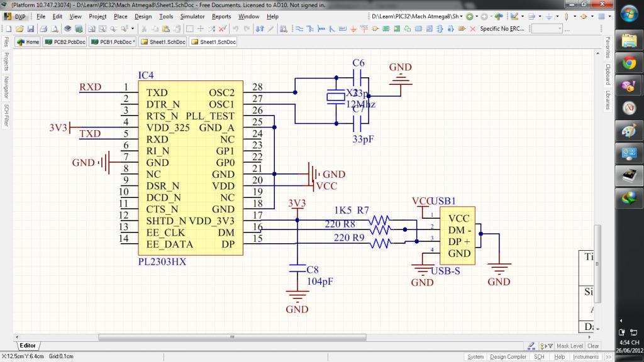Switch to the Home tab
Viewport: 644px width, 362px height.
pos(28,42)
